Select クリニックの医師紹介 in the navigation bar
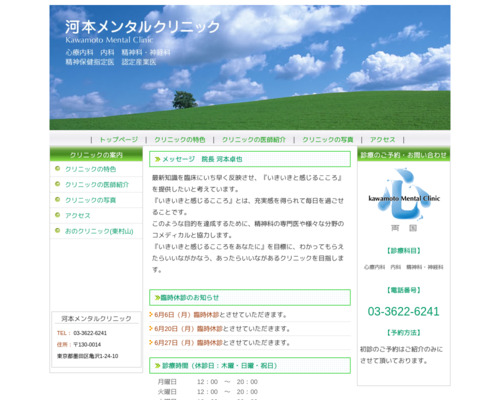The width and height of the screenshot is (500, 400). pos(254,140)
